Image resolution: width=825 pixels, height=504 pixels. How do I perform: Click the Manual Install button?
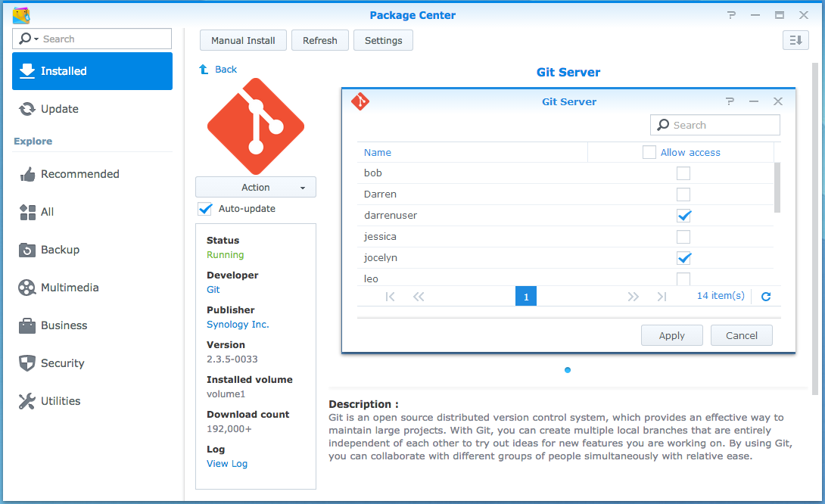click(x=243, y=41)
